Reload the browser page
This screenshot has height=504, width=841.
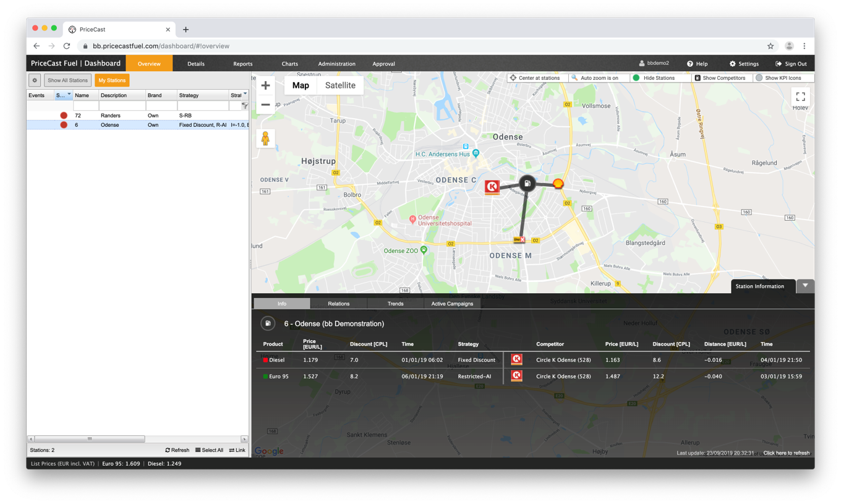pos(67,46)
